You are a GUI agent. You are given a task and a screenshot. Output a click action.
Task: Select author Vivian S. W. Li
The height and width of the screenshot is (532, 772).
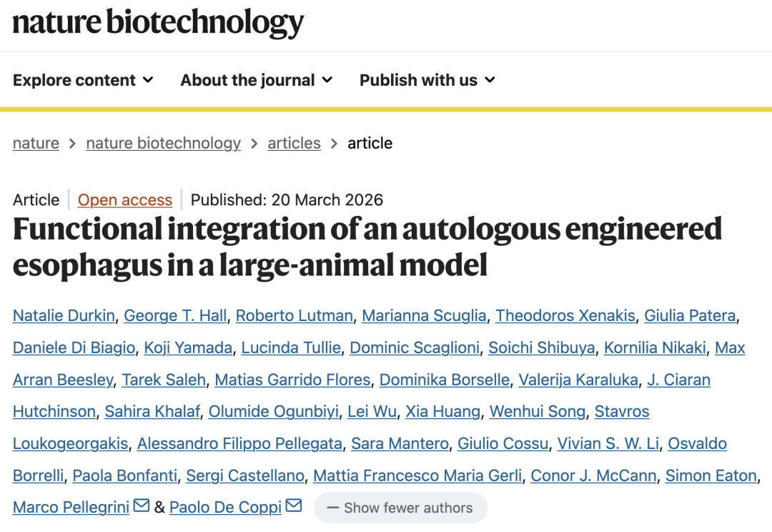point(608,443)
